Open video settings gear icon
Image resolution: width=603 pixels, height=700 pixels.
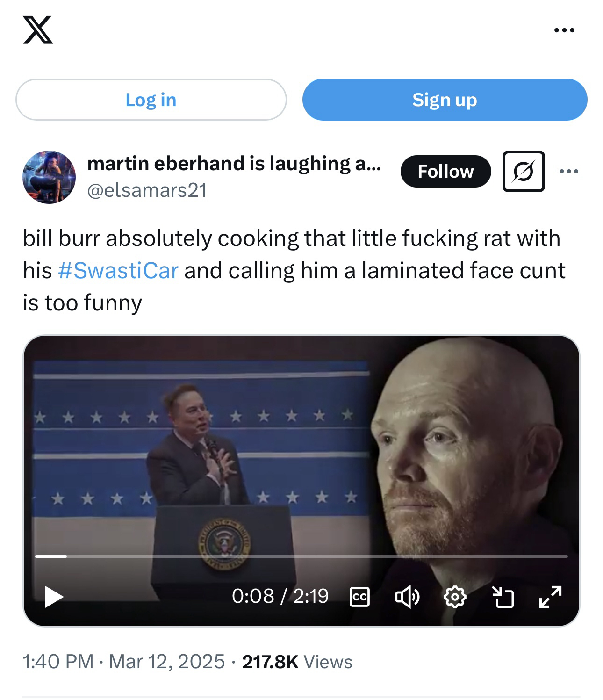pos(455,597)
